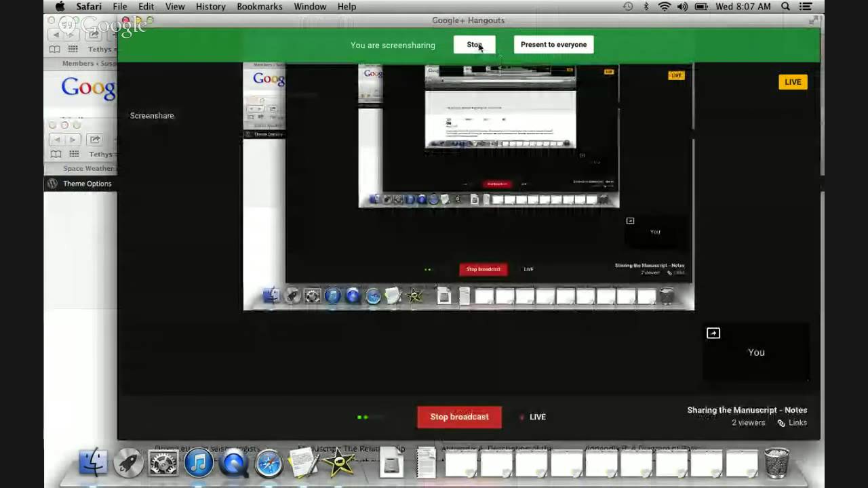Open the Edit menu

click(146, 7)
